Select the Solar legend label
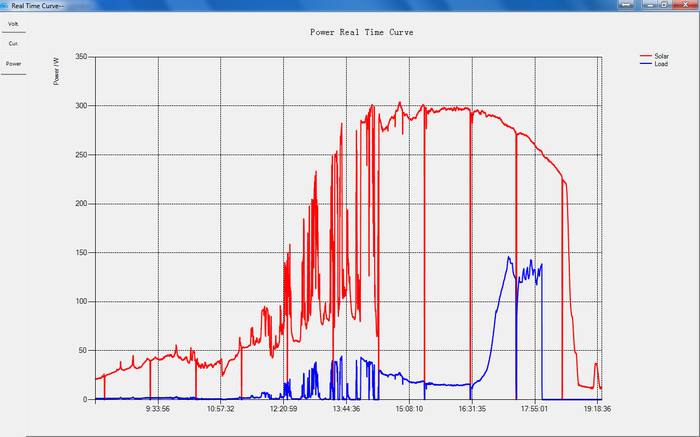The width and height of the screenshot is (700, 437). (x=662, y=56)
